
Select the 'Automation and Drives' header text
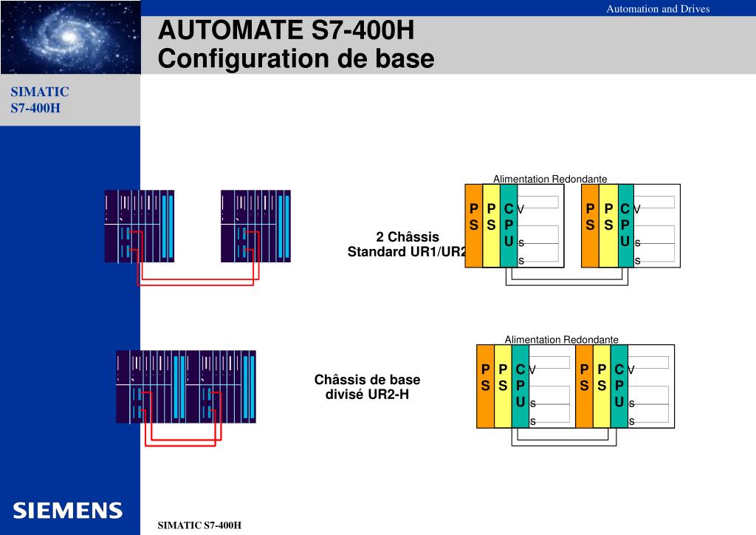pos(658,9)
